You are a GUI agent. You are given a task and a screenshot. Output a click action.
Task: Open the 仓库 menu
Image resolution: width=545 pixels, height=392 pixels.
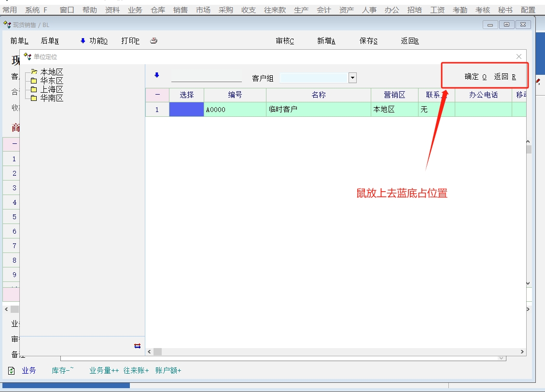coord(158,10)
